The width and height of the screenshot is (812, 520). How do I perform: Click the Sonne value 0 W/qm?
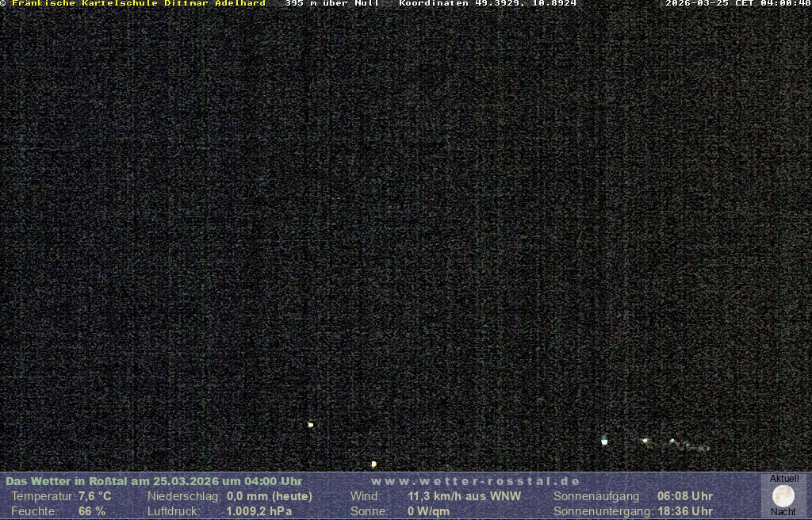point(428,511)
